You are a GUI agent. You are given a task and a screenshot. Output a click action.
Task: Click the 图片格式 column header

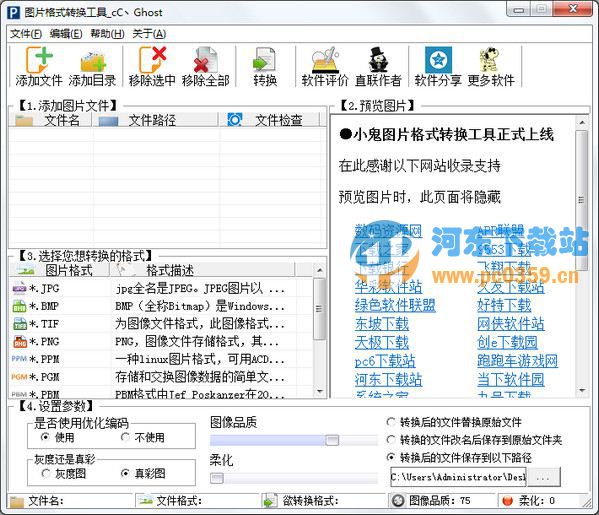pyautogui.click(x=59, y=270)
